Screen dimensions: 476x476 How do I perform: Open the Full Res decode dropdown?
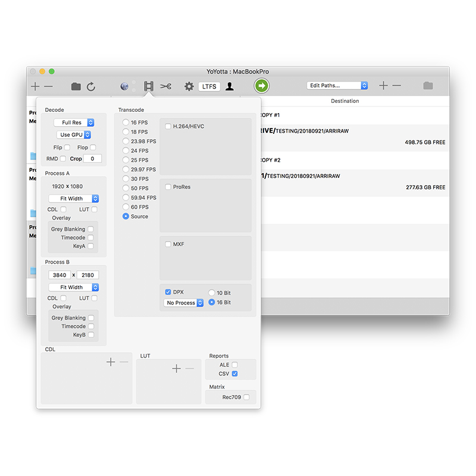(x=74, y=123)
